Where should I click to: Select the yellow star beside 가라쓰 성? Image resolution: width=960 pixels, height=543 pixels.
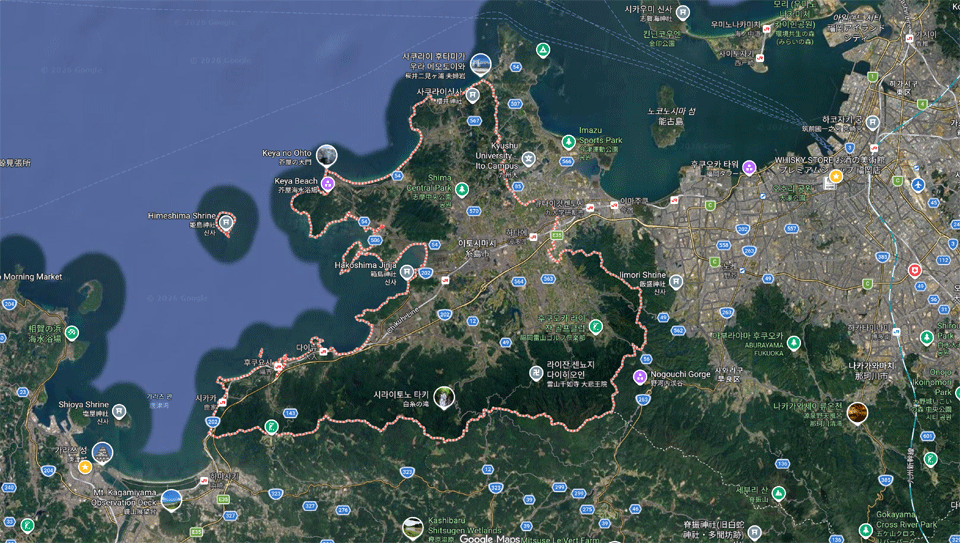(x=85, y=467)
